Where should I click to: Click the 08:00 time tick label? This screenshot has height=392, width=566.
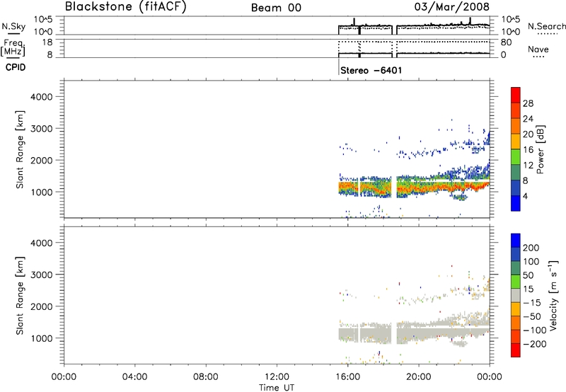click(x=206, y=377)
